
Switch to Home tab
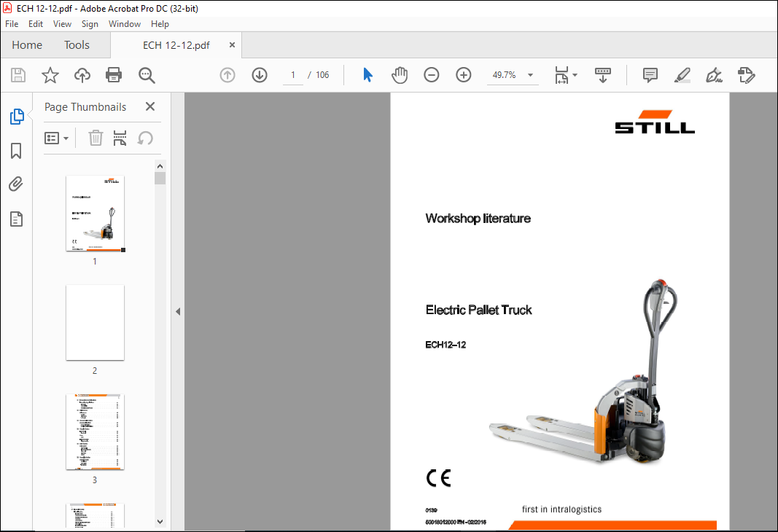click(x=27, y=45)
